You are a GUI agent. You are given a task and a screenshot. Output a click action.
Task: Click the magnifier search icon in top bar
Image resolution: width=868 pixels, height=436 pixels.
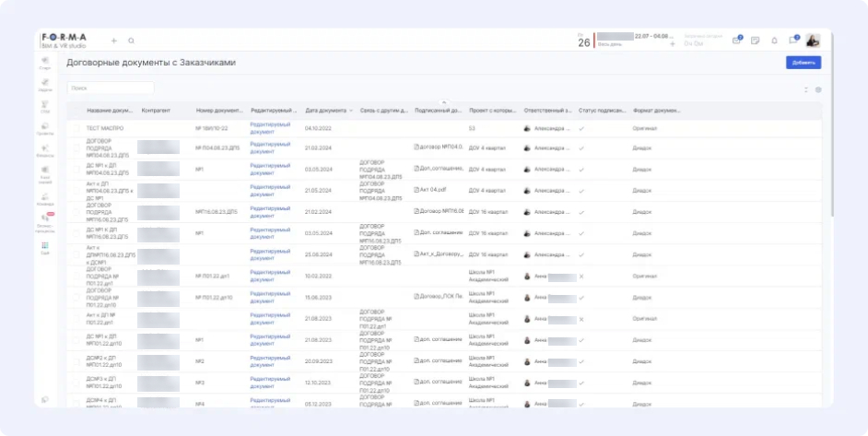pos(132,41)
